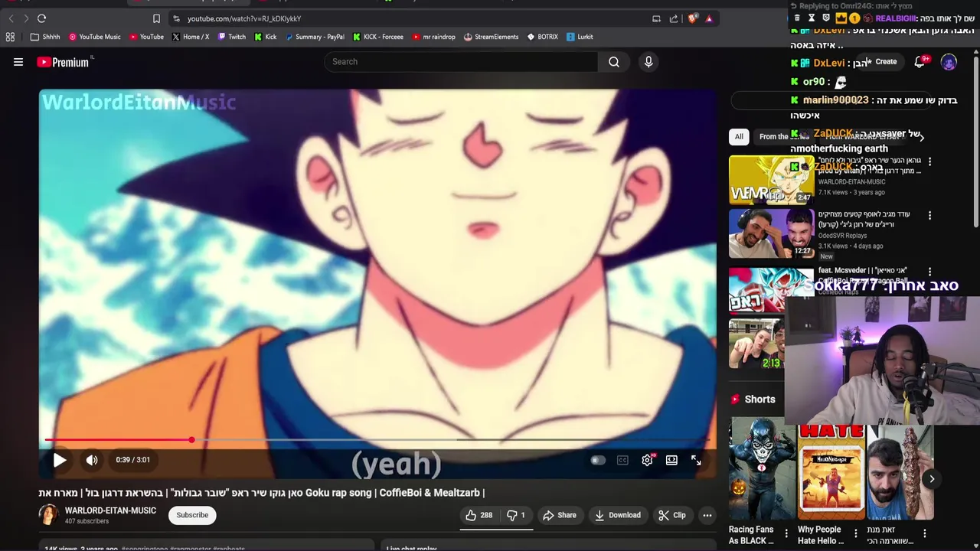Open the Twitch bookmark
Image resolution: width=980 pixels, height=551 pixels.
point(232,37)
